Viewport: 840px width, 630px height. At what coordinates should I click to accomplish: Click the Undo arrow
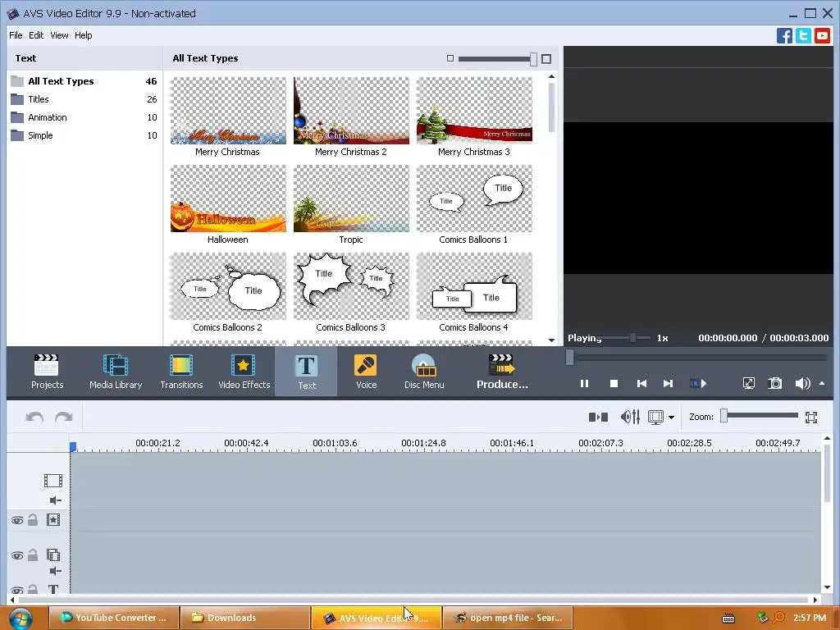tap(34, 417)
